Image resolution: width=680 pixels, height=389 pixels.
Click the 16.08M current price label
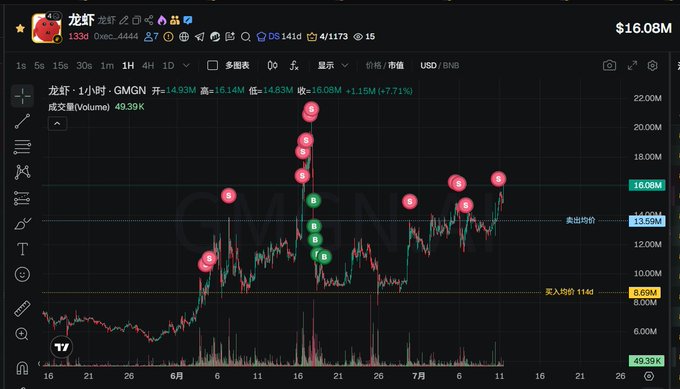(647, 185)
